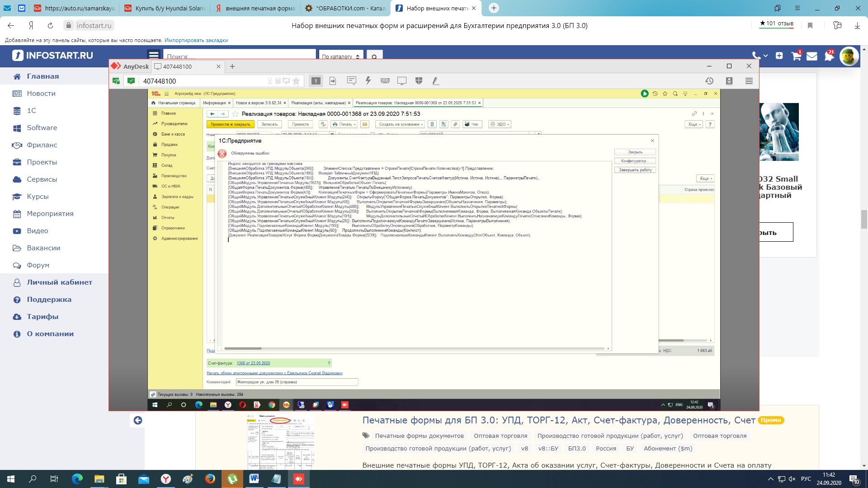Expand Создать на основании dropdown
The image size is (868, 488).
click(x=400, y=124)
